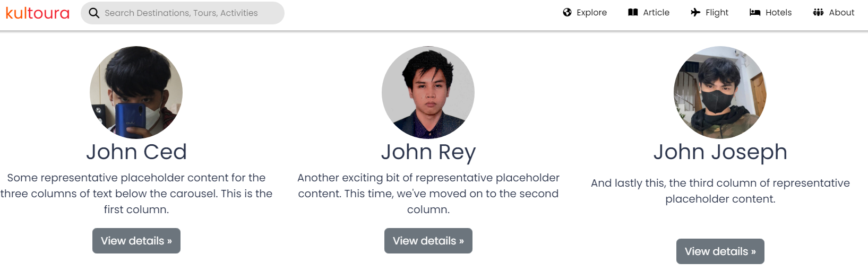Click John Joseph's profile picture
The width and height of the screenshot is (868, 280).
720,92
